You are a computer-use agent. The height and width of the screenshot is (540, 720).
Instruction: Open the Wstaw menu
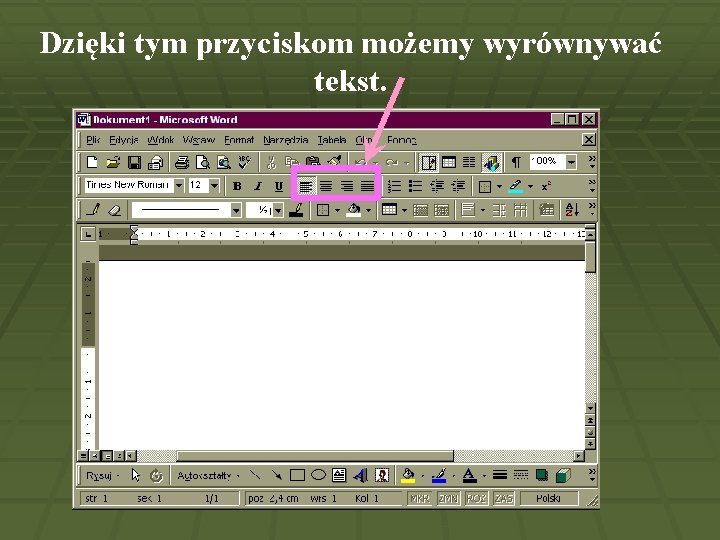(198, 140)
